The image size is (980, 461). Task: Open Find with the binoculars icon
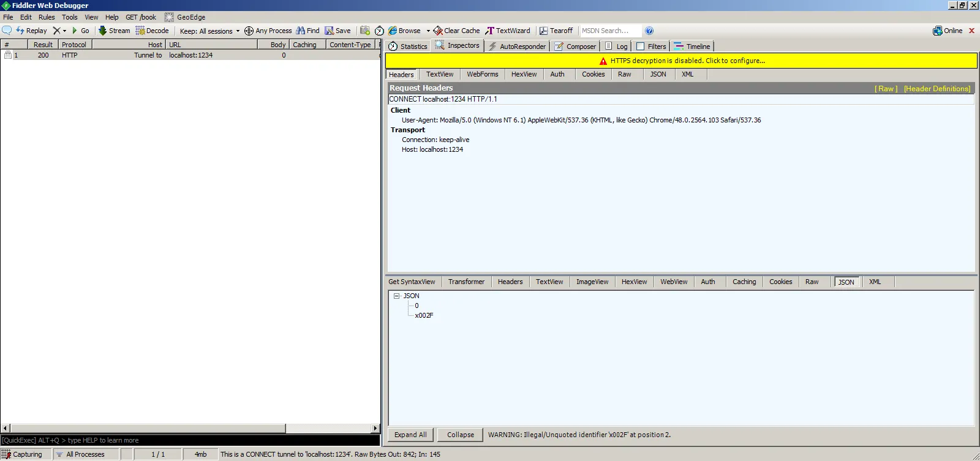tap(308, 31)
